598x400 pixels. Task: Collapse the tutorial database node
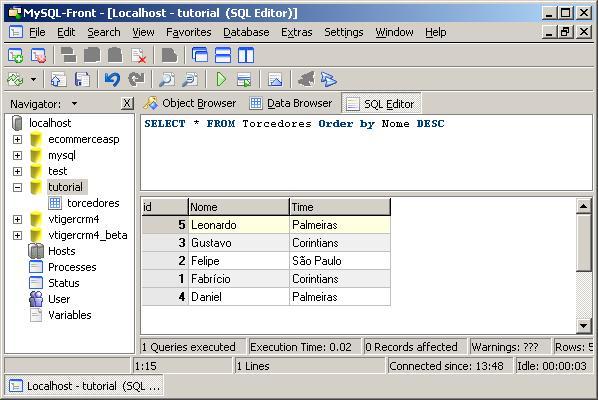tap(17, 187)
